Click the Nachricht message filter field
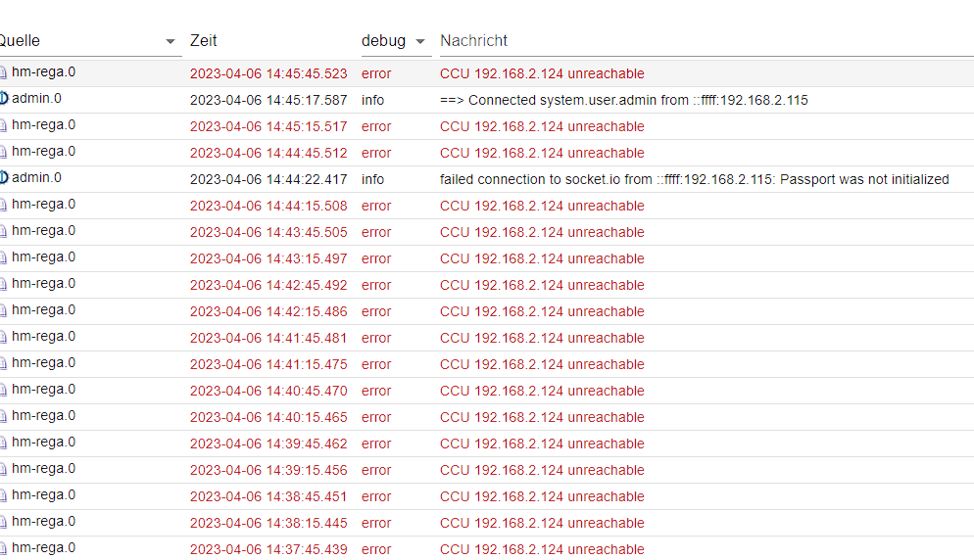 point(706,41)
